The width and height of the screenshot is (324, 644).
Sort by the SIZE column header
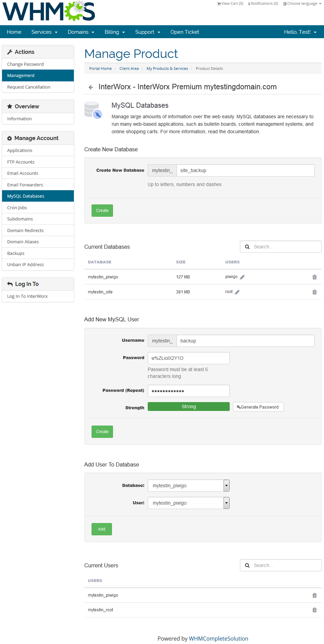tap(181, 262)
